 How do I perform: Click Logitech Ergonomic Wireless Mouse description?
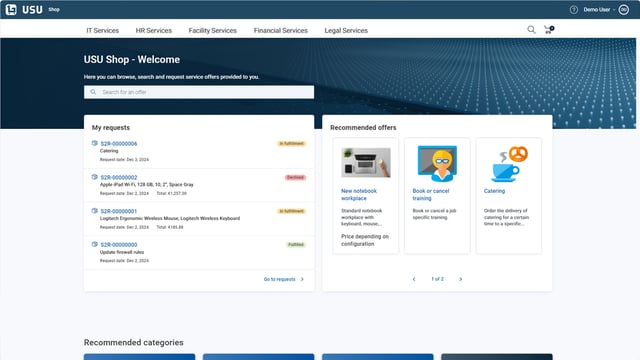pyautogui.click(x=170, y=219)
